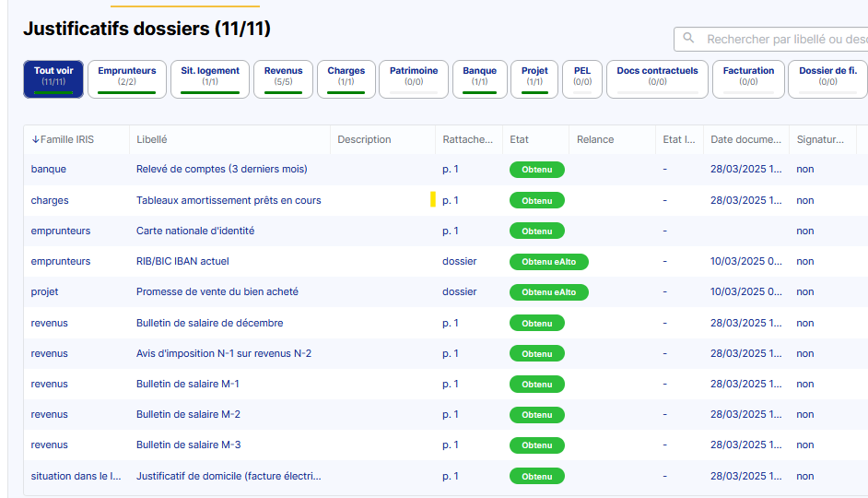Screen dimensions: 868x498
Task: Click the Famille IRIS sort arrow
Action: pyautogui.click(x=35, y=140)
